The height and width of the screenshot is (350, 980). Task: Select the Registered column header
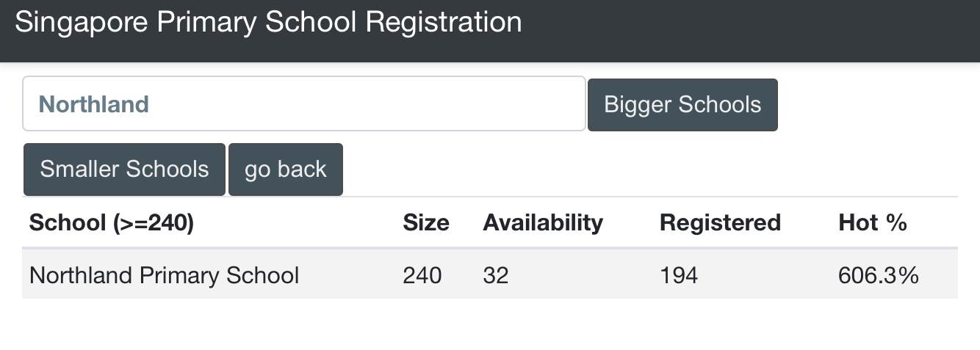(719, 222)
